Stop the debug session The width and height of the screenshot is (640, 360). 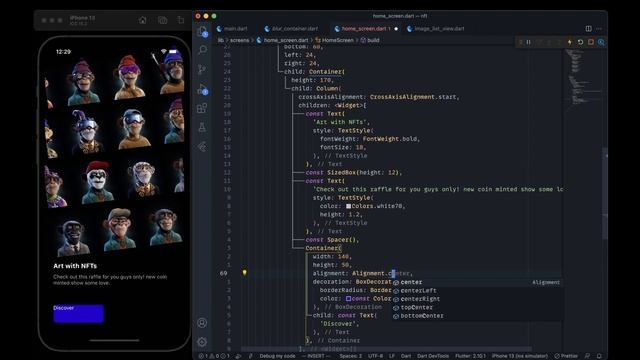pyautogui.click(x=591, y=42)
